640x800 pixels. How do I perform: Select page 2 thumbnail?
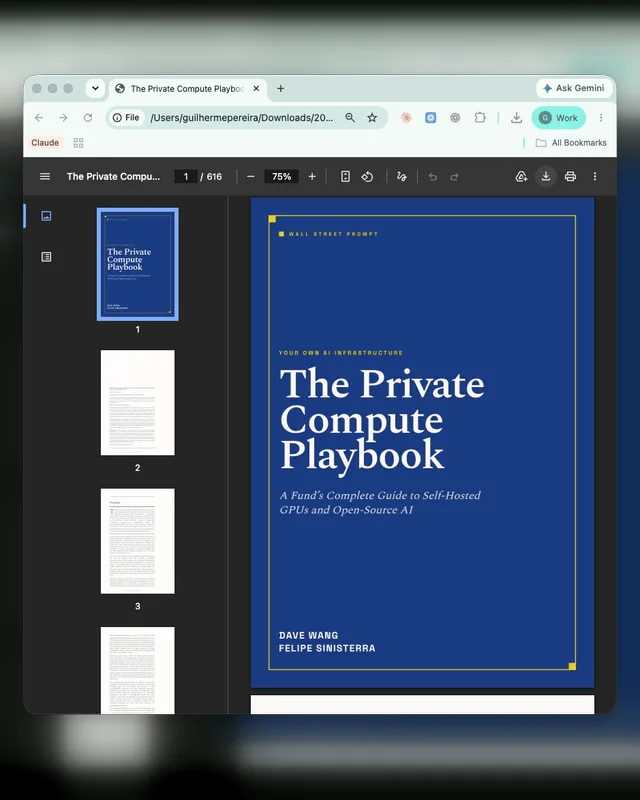[138, 403]
